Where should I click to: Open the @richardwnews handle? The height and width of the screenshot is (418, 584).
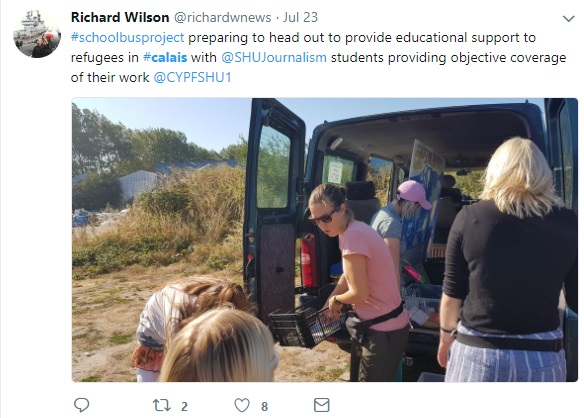pyautogui.click(x=223, y=18)
